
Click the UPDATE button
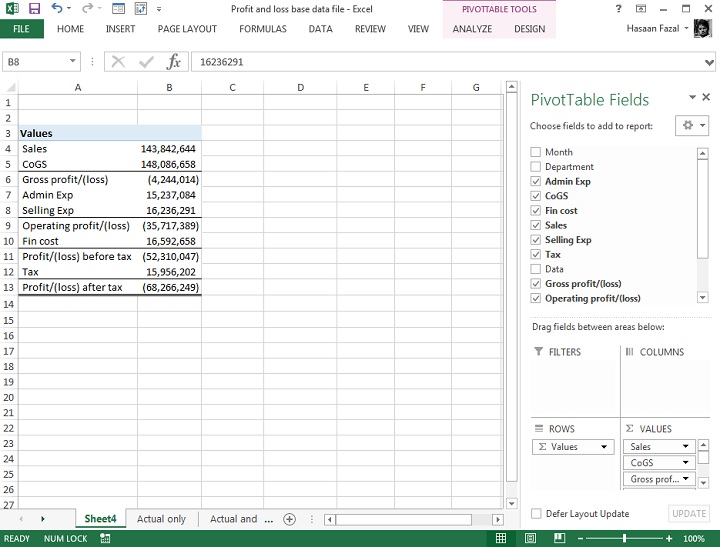click(x=689, y=513)
